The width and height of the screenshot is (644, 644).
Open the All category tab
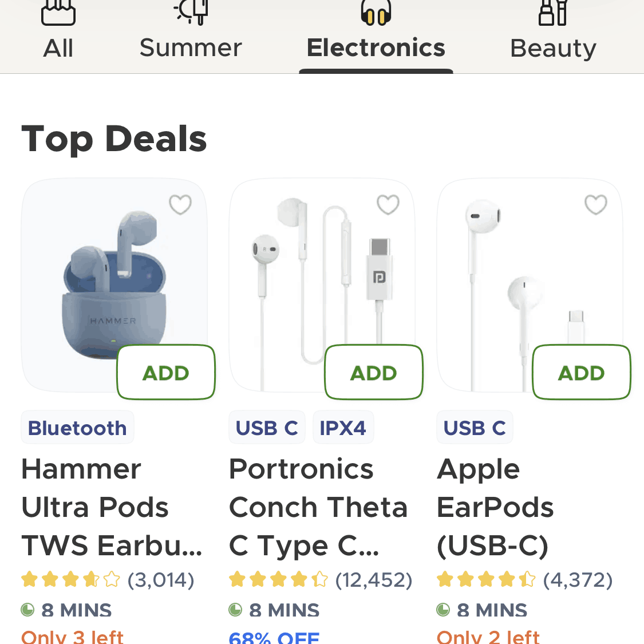(x=58, y=34)
